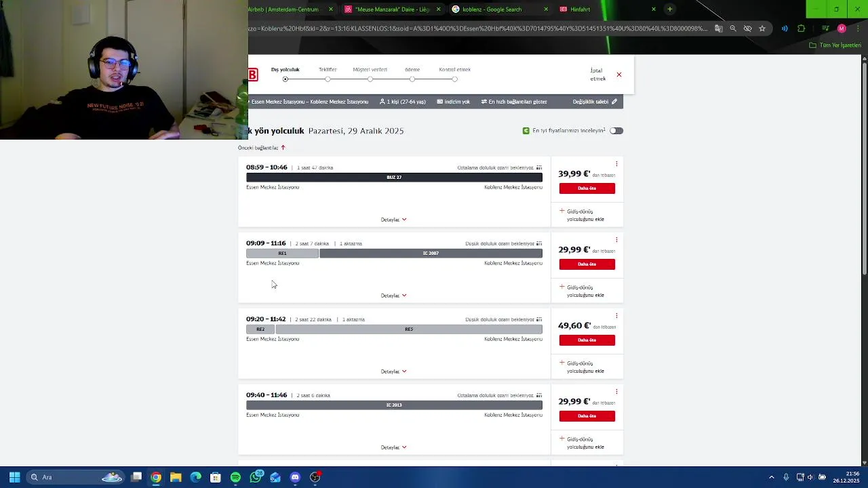Add return trip to the 49,60 € connection
Image resolution: width=868 pixels, height=488 pixels.
[x=582, y=367]
